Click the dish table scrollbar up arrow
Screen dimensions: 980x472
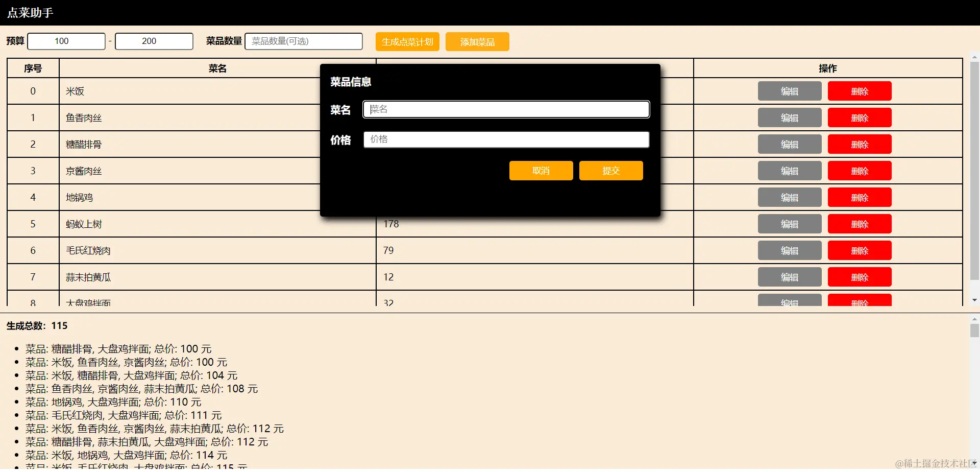click(x=974, y=57)
